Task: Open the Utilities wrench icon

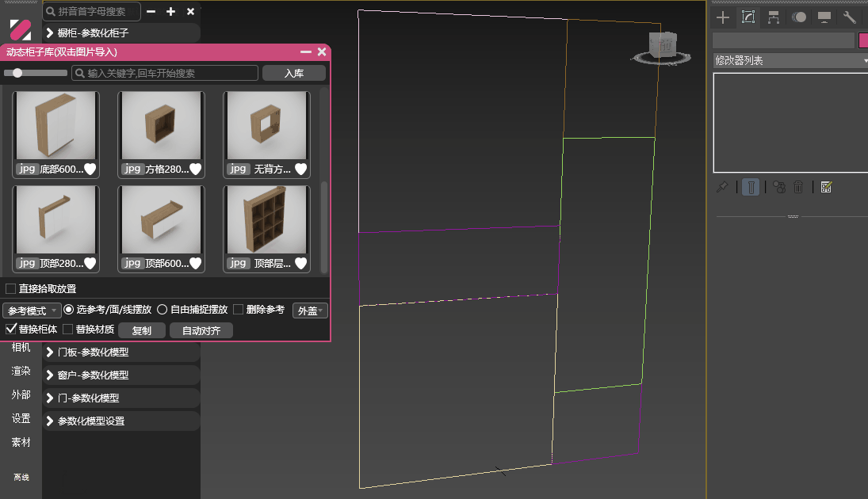Action: tap(850, 17)
